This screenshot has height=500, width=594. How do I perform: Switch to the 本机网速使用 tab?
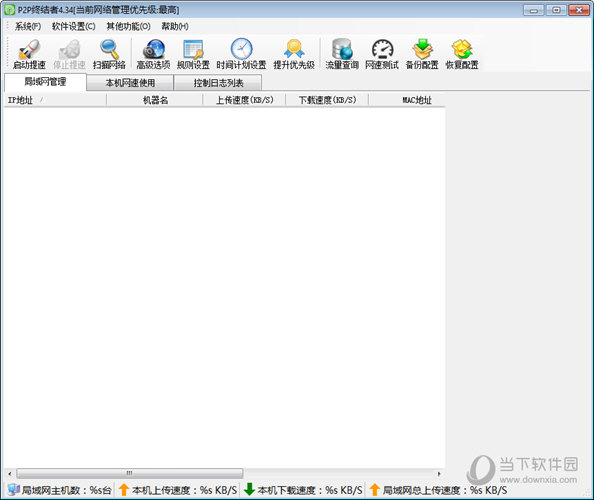tap(130, 83)
